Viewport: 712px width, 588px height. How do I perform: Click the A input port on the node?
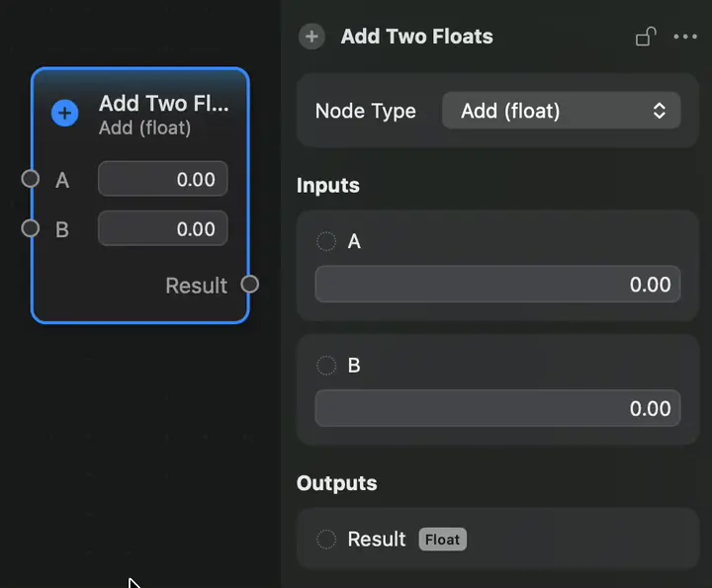click(x=31, y=178)
